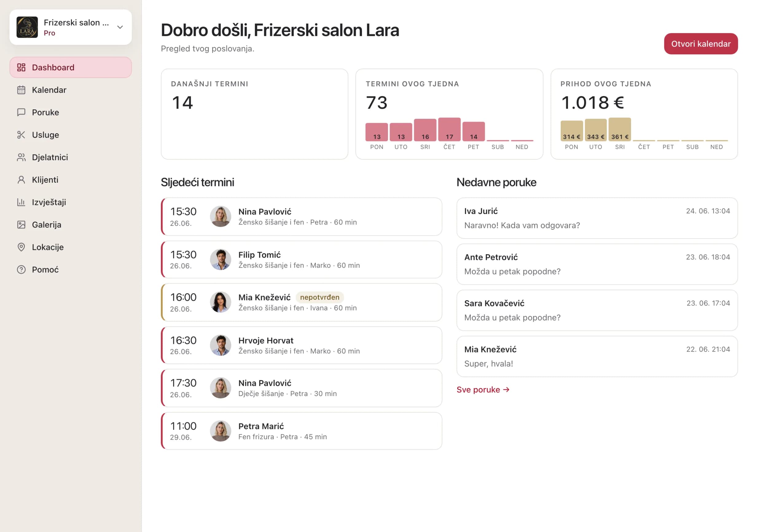Click the Klijenti person icon
This screenshot has width=757, height=532.
21,180
